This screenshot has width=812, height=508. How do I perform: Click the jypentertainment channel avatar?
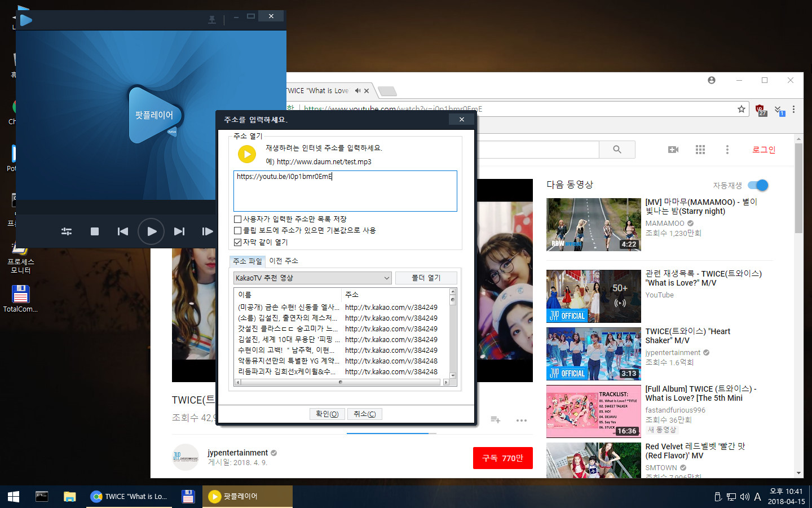(x=186, y=457)
